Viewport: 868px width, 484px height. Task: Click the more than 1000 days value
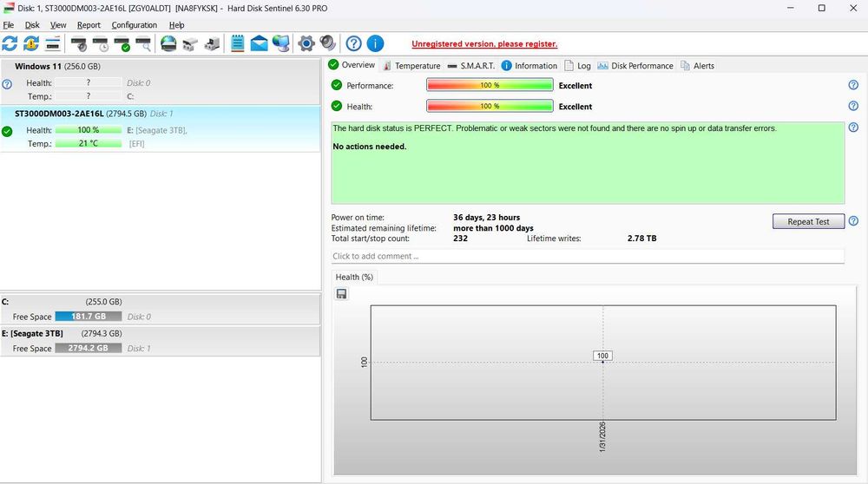coord(493,228)
